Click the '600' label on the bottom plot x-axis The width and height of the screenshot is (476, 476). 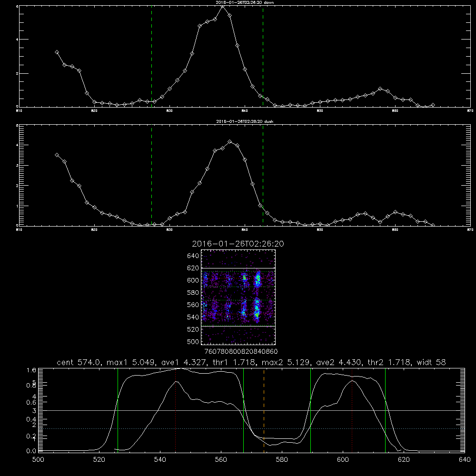pos(343,460)
